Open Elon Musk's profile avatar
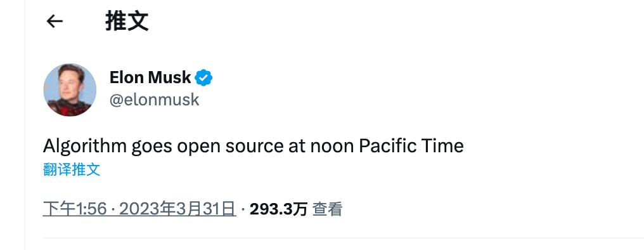Image resolution: width=644 pixels, height=250 pixels. point(70,90)
